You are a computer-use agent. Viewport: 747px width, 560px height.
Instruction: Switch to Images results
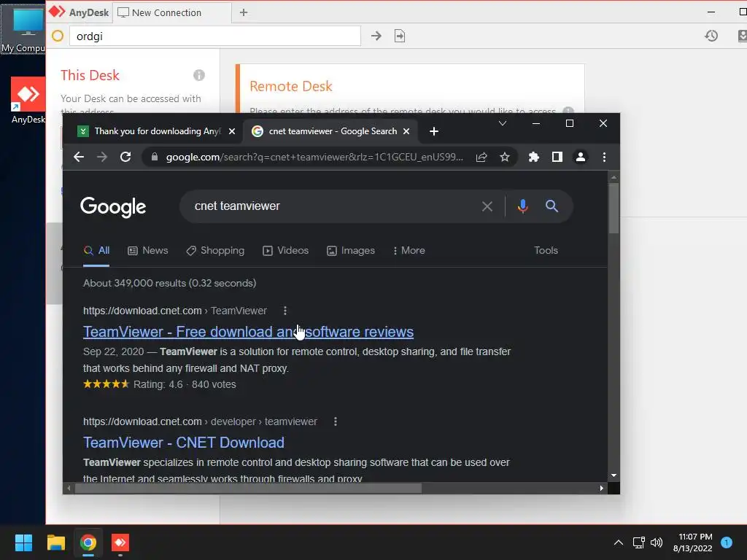pyautogui.click(x=351, y=251)
